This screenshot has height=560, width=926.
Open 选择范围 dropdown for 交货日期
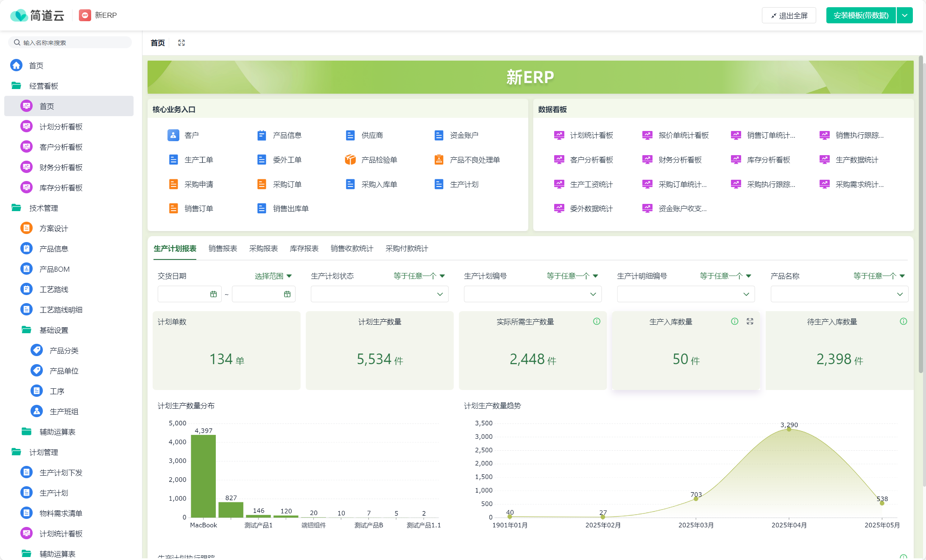[x=273, y=276]
